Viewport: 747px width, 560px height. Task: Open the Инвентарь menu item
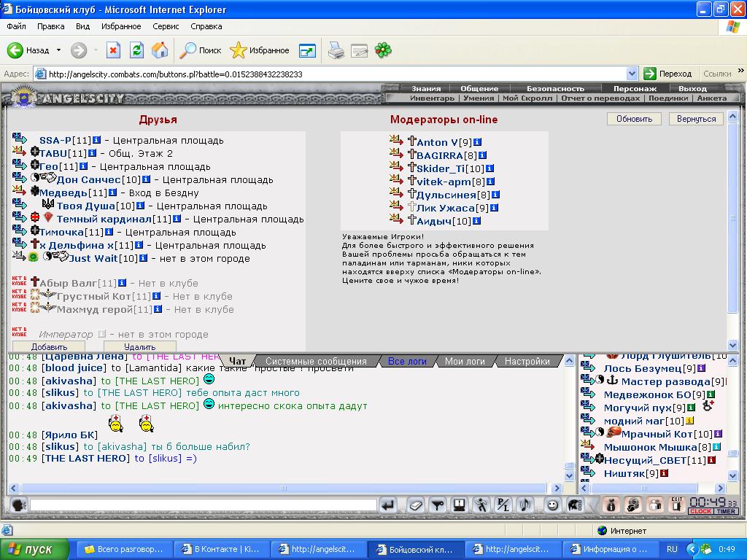432,98
